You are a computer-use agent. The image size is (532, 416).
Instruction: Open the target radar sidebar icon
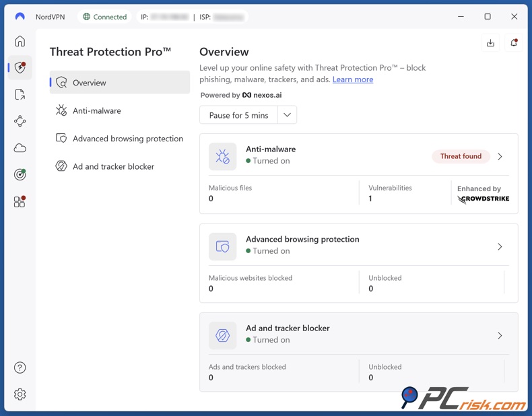click(20, 175)
